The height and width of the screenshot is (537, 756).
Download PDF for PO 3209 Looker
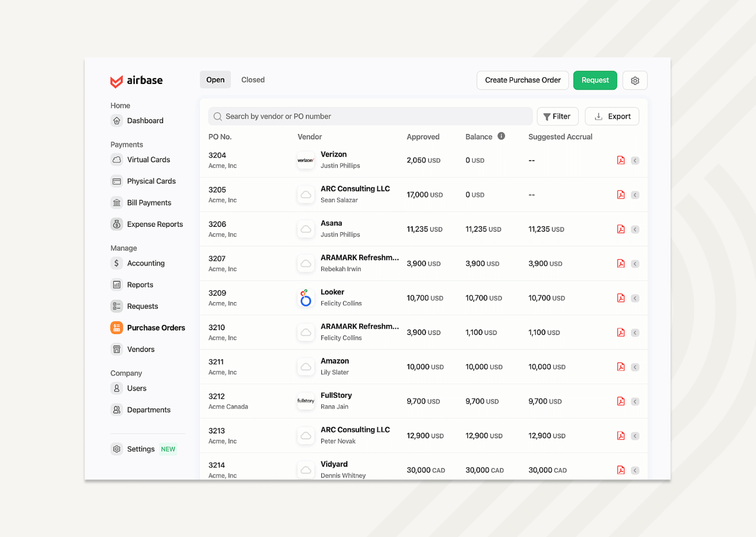pyautogui.click(x=621, y=298)
